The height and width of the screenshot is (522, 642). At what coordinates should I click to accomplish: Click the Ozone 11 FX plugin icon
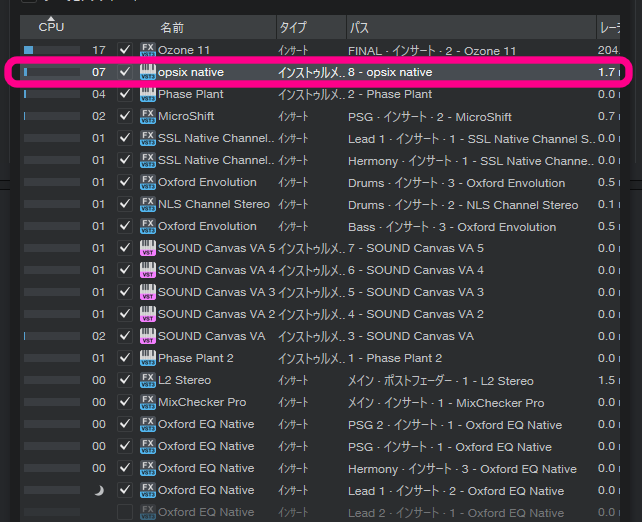pyautogui.click(x=147, y=50)
